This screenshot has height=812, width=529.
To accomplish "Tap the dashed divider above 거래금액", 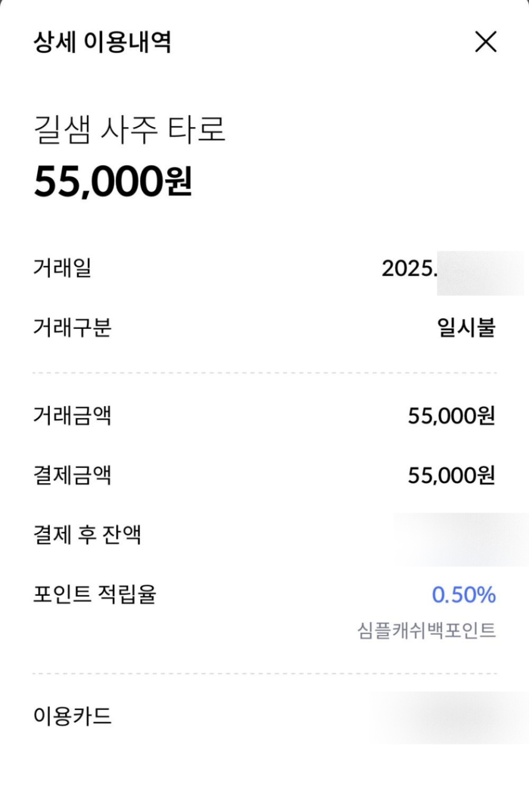I will [264, 373].
